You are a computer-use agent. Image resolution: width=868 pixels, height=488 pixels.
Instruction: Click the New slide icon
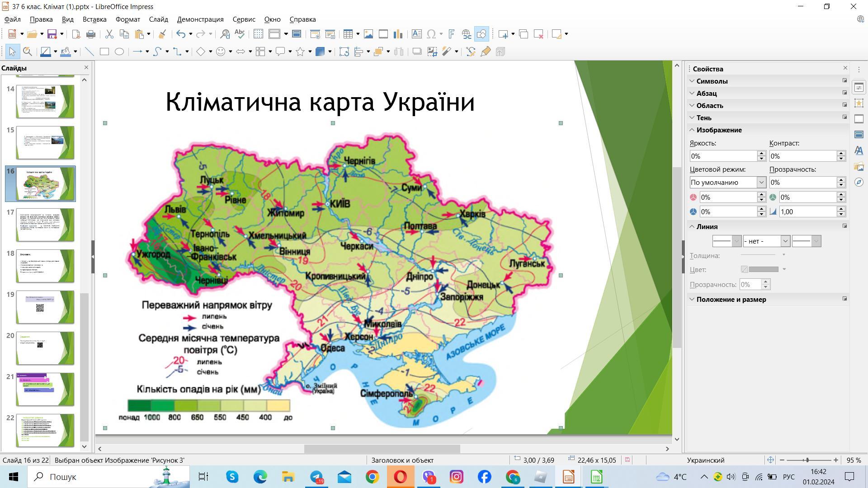coord(503,34)
